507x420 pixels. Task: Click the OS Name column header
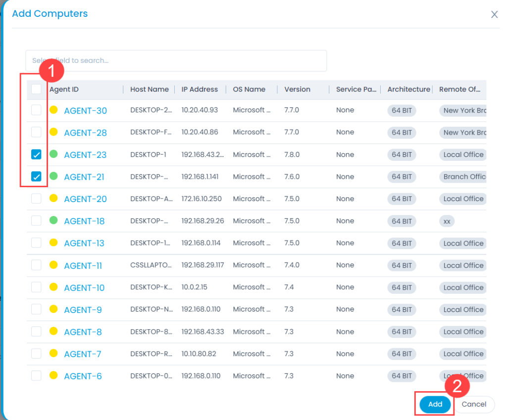[249, 89]
